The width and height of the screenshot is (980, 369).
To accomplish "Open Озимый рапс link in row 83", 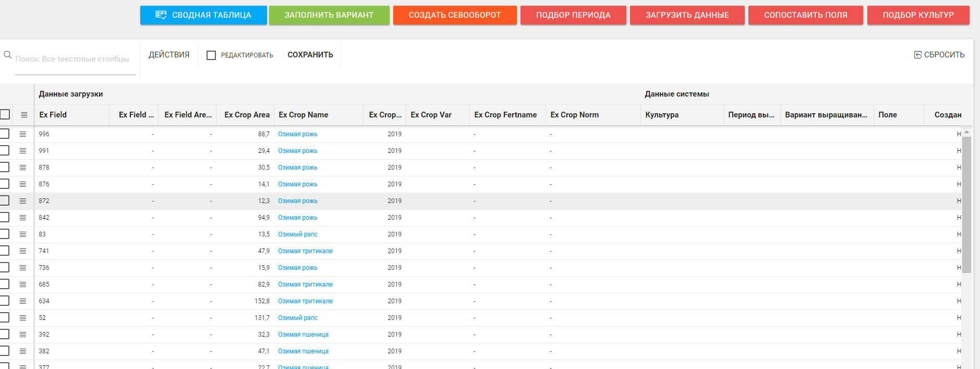I will click(x=297, y=234).
